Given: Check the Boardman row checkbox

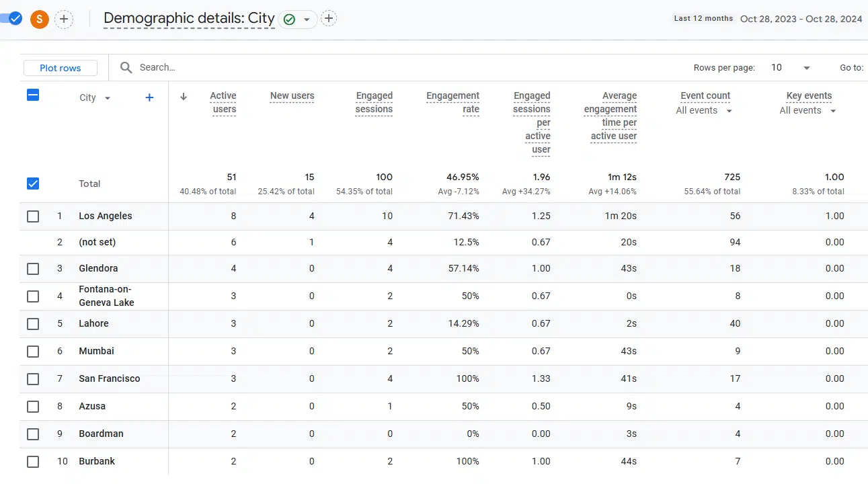Looking at the screenshot, I should point(33,434).
